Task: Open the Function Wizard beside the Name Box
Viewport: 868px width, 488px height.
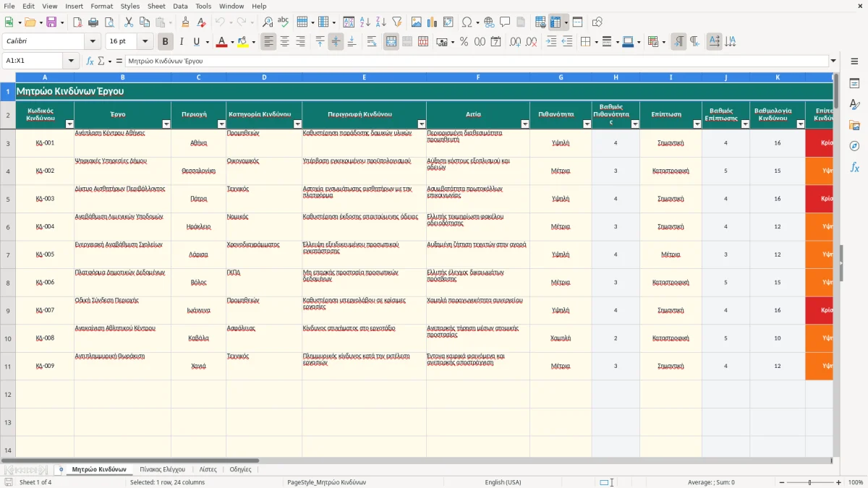Action: coord(90,61)
